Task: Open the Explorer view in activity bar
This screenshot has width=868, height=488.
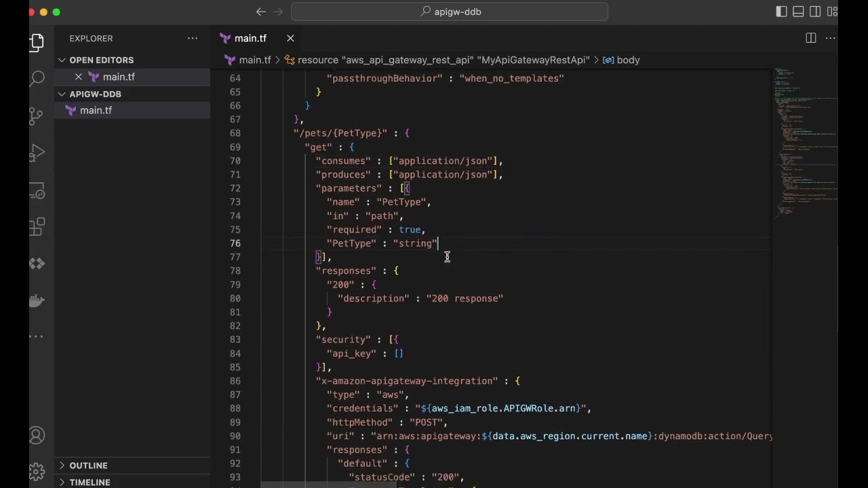Action: click(x=37, y=43)
